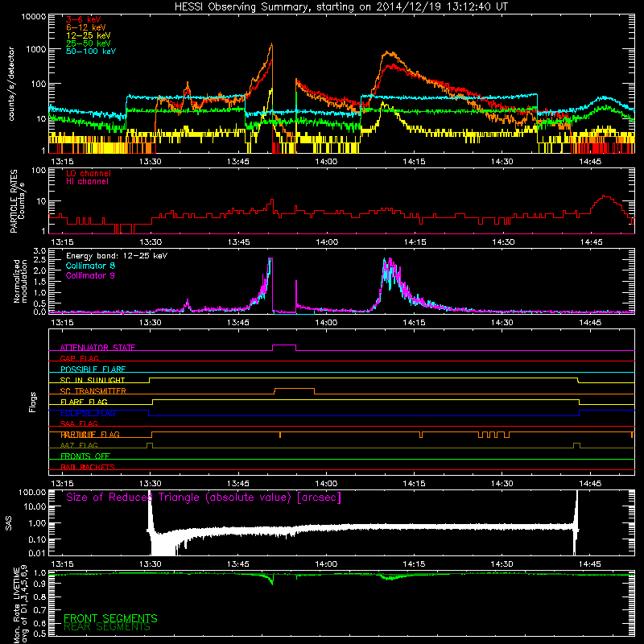
Task: Click the 1000 tick value on counts axis
Action: tap(36, 49)
